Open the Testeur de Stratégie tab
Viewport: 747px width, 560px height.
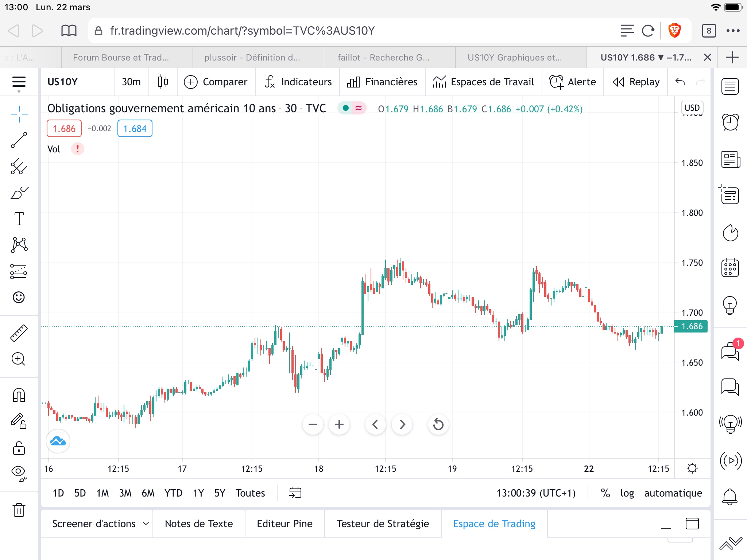383,524
